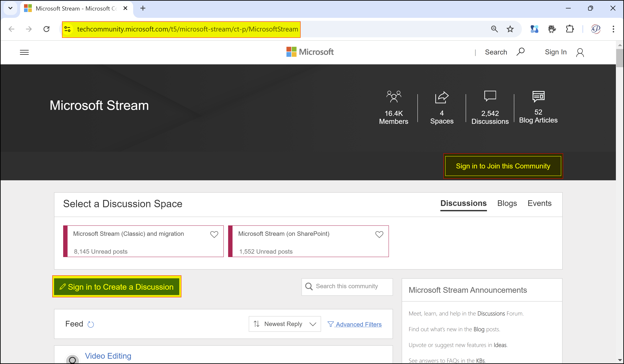
Task: Click the 16.4K Members count
Action: tap(394, 117)
